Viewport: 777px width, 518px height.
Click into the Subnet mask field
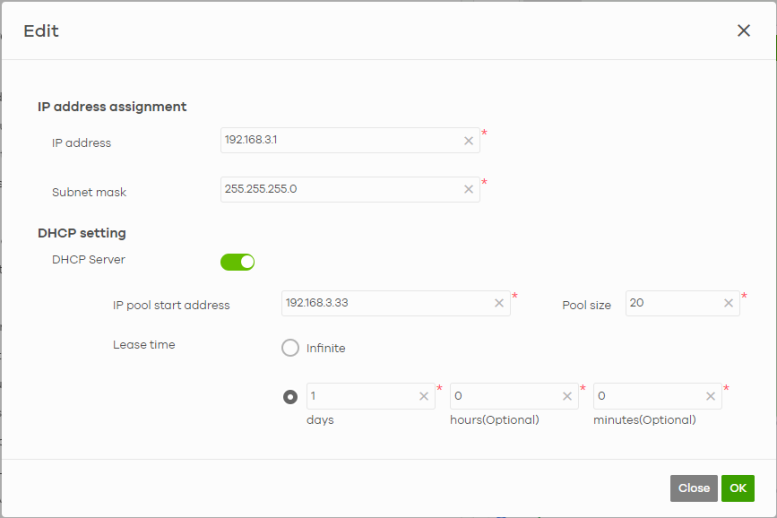click(x=340, y=190)
